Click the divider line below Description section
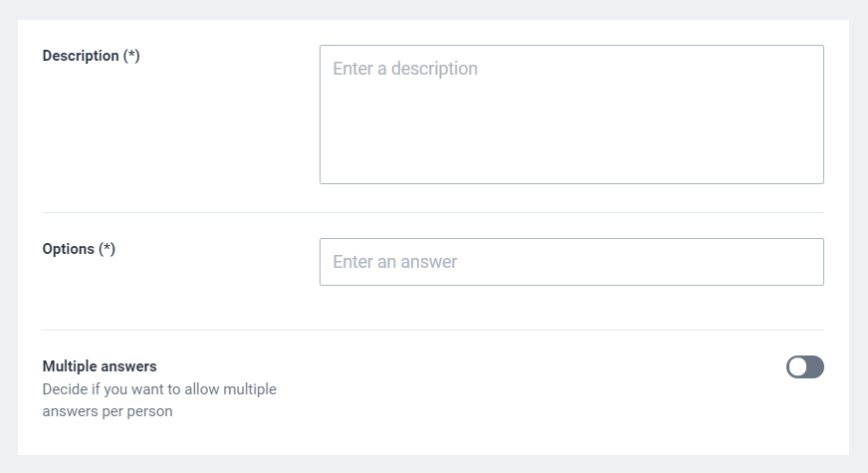 point(433,212)
